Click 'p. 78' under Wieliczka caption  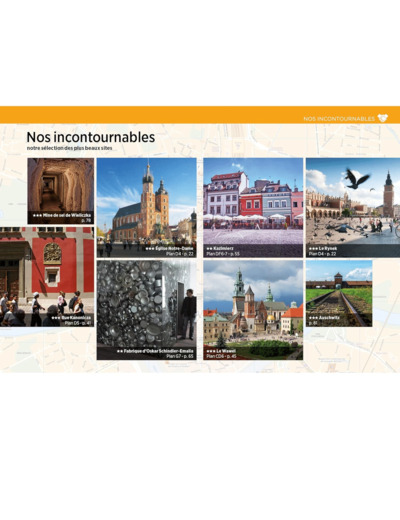(86, 221)
